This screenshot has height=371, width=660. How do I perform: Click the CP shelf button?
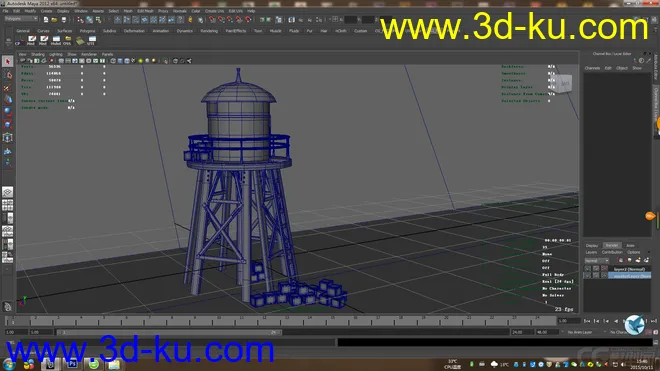coord(19,40)
